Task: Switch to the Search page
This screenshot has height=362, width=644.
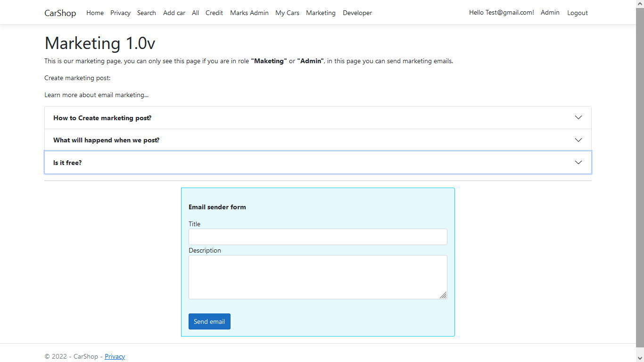Action: (146, 13)
